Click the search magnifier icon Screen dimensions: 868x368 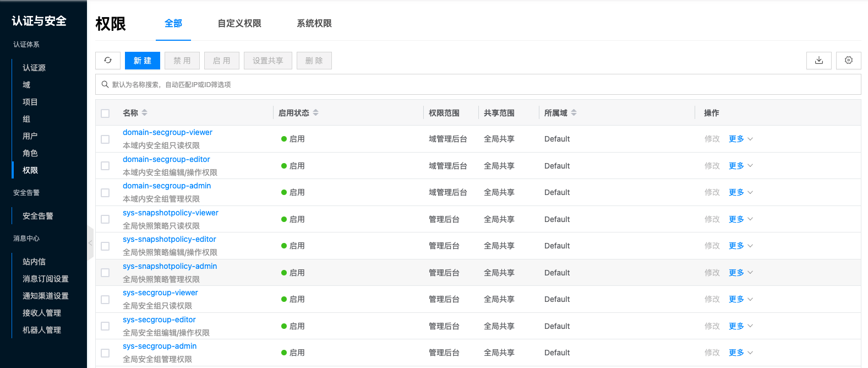click(105, 84)
